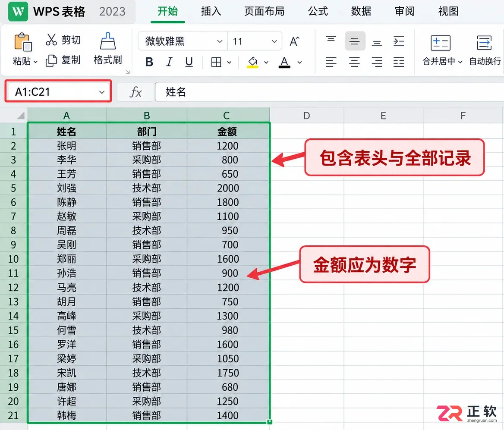Viewport: 504px width, 430px height.
Task: Click the fx insert function icon
Action: [x=135, y=92]
